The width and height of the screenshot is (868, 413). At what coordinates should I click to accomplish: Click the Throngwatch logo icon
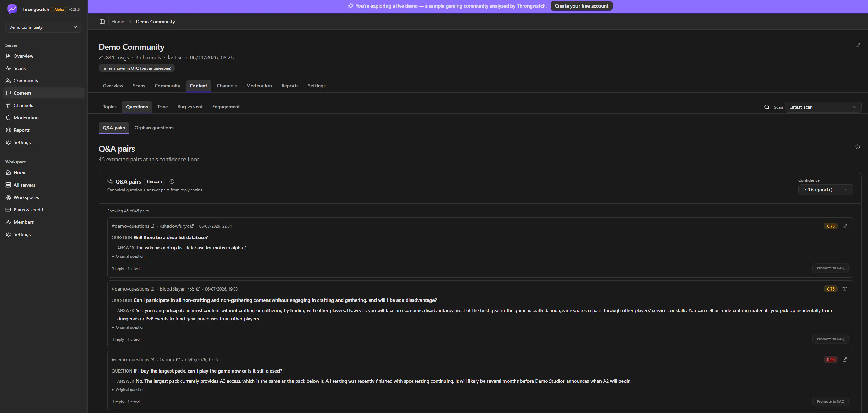[x=12, y=9]
